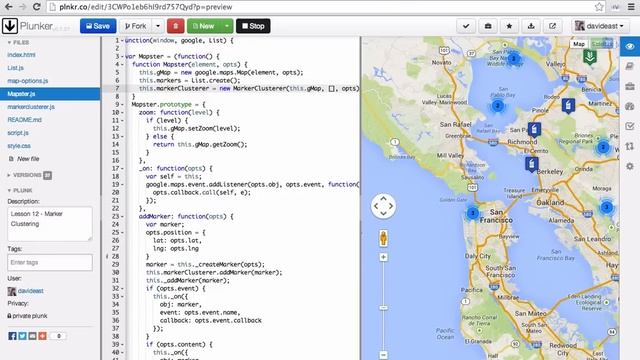Image resolution: width=640 pixels, height=360 pixels.
Task: Click the checkmark toolbar button
Action: tap(466, 26)
